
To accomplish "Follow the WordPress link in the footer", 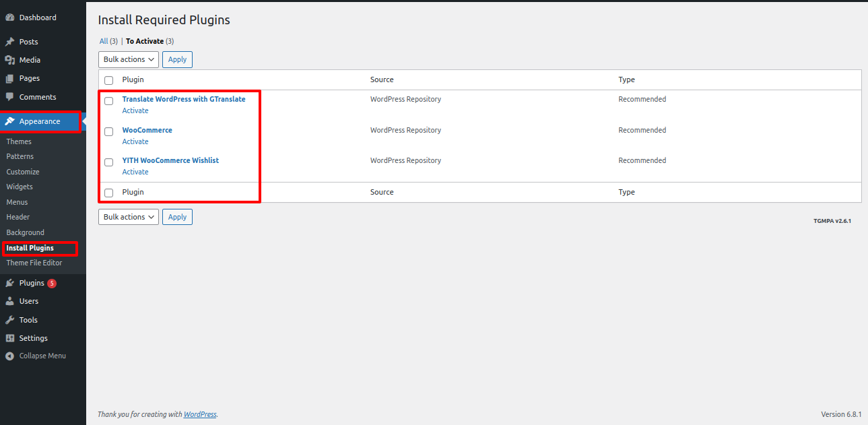I will click(x=200, y=414).
